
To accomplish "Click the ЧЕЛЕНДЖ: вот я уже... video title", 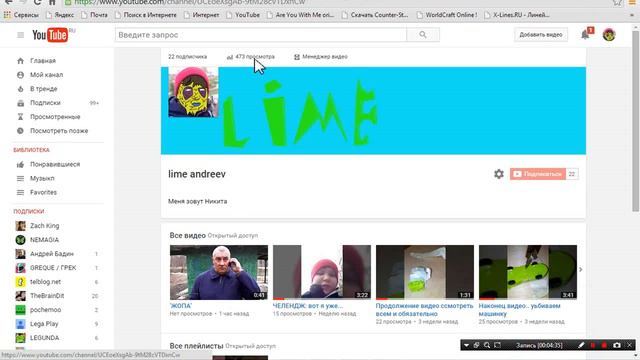I will coord(308,306).
